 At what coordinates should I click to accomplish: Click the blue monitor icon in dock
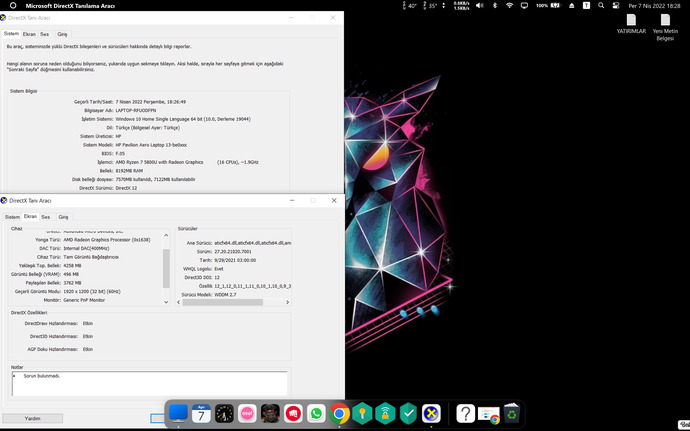click(x=178, y=413)
